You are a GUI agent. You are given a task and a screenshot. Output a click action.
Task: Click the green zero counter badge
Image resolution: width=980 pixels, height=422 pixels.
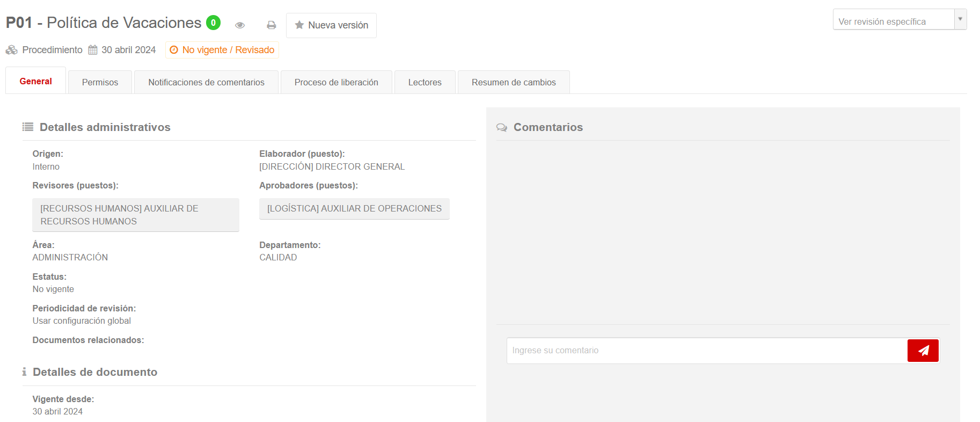point(213,23)
